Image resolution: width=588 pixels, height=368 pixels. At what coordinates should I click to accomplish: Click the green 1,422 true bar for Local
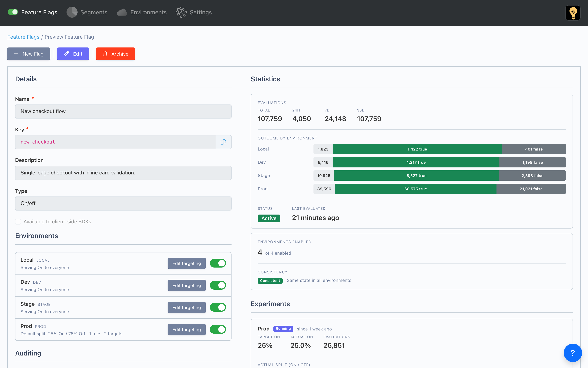tap(417, 149)
